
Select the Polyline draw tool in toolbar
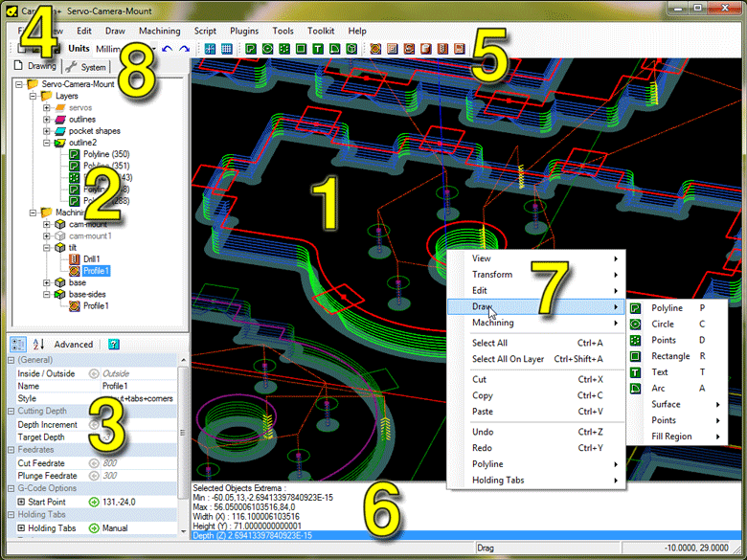pos(251,48)
